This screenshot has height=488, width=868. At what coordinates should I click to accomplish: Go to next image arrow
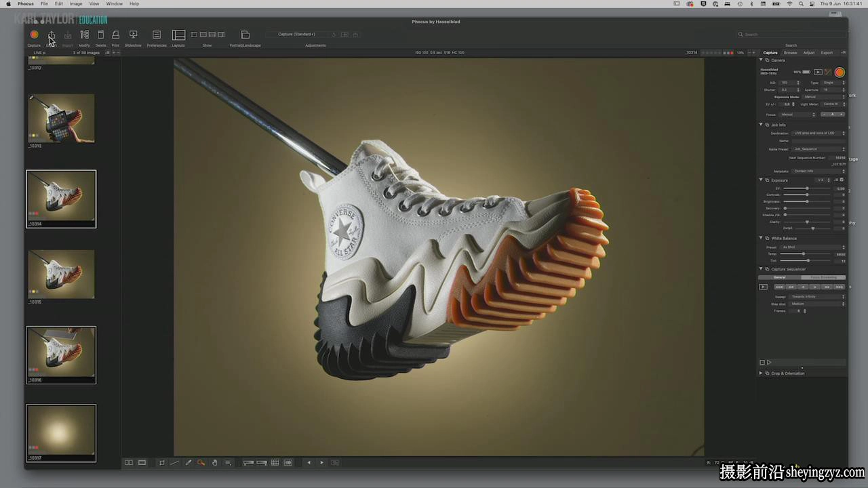(x=321, y=462)
